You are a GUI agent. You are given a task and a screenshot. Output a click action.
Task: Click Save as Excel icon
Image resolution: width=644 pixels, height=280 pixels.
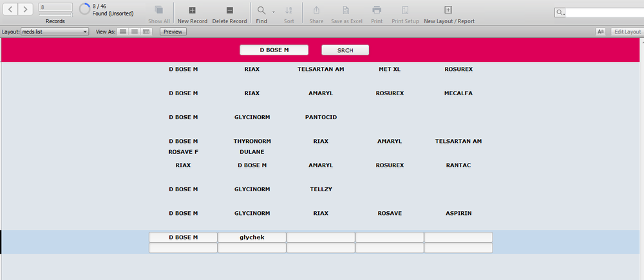346,10
